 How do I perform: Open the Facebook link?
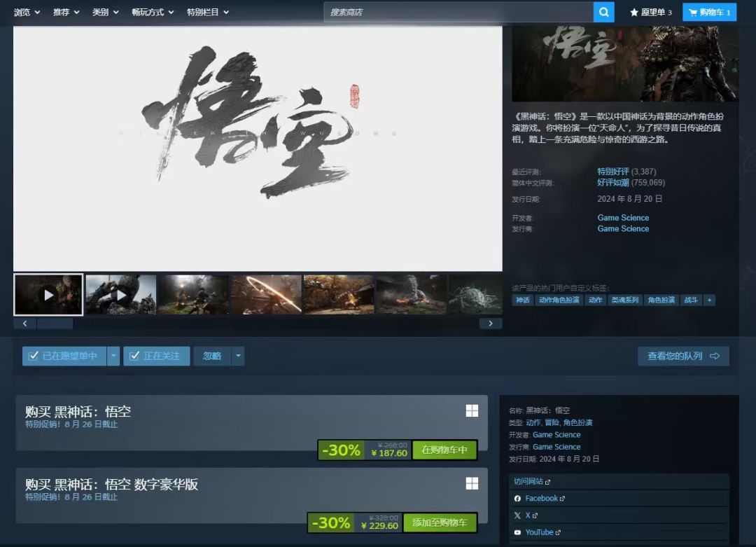point(545,498)
